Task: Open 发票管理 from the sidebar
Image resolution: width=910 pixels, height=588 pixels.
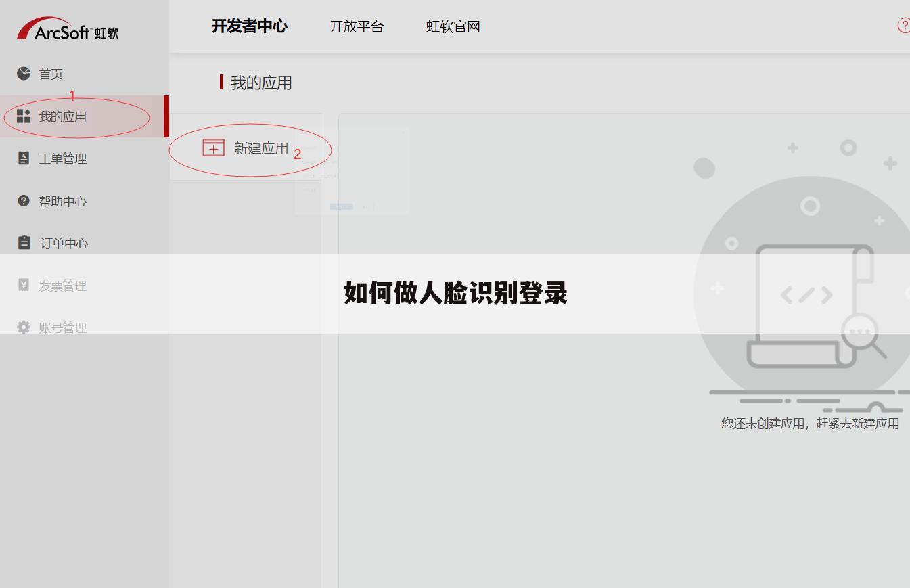Action: pyautogui.click(x=62, y=286)
